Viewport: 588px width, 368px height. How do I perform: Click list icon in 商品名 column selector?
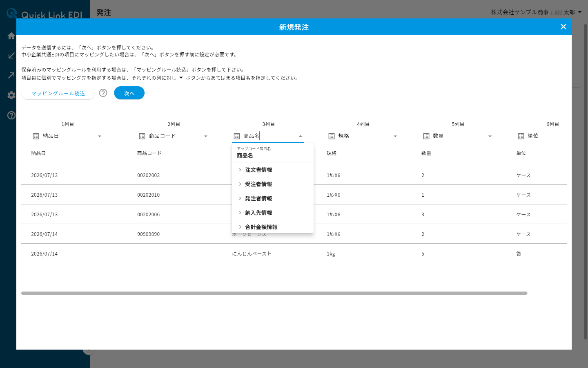pos(237,136)
